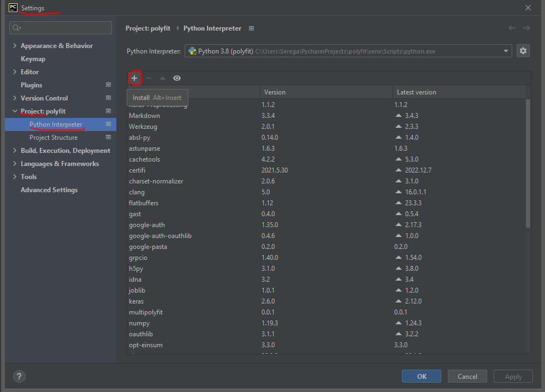Click the upgrade package arrow icon

(x=163, y=78)
